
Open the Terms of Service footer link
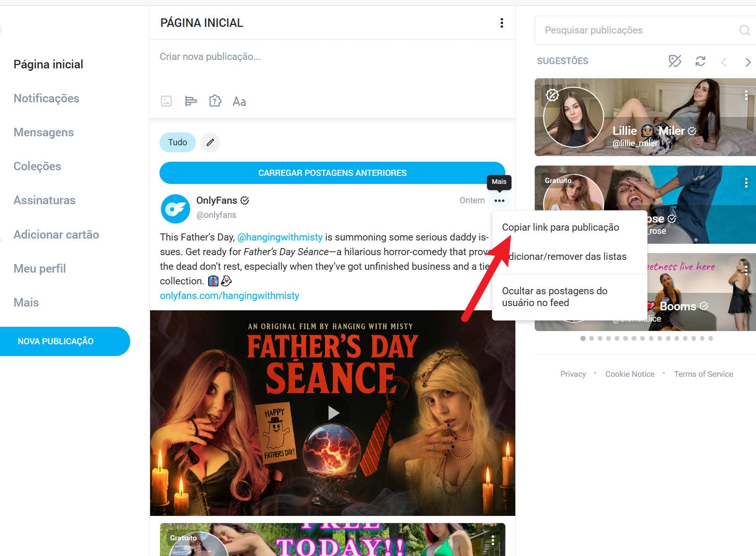click(703, 374)
